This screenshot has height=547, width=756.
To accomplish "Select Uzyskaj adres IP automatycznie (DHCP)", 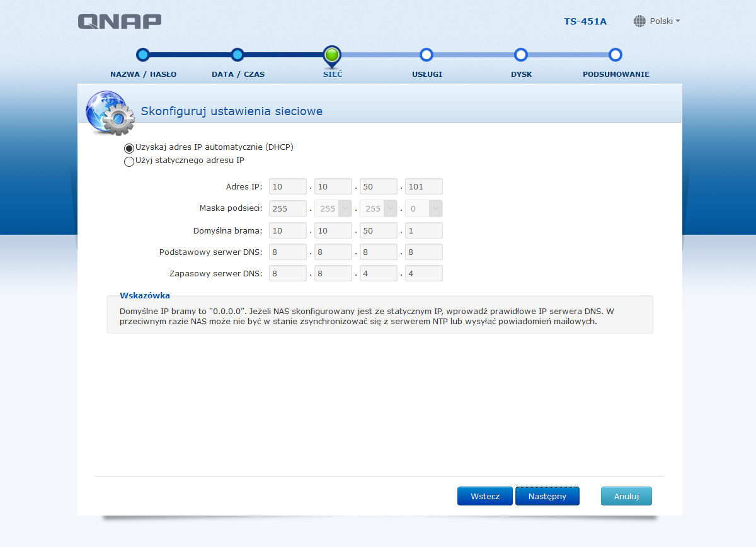I will point(129,148).
